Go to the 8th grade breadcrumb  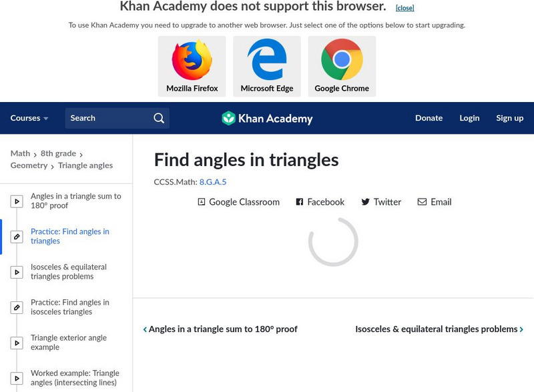(x=58, y=153)
